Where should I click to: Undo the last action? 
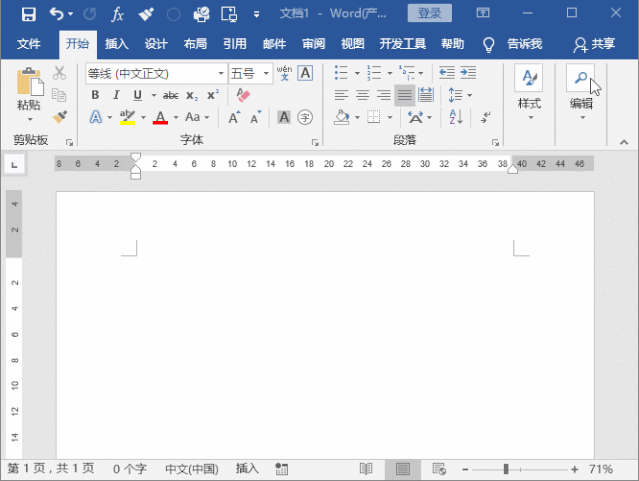pyautogui.click(x=56, y=14)
